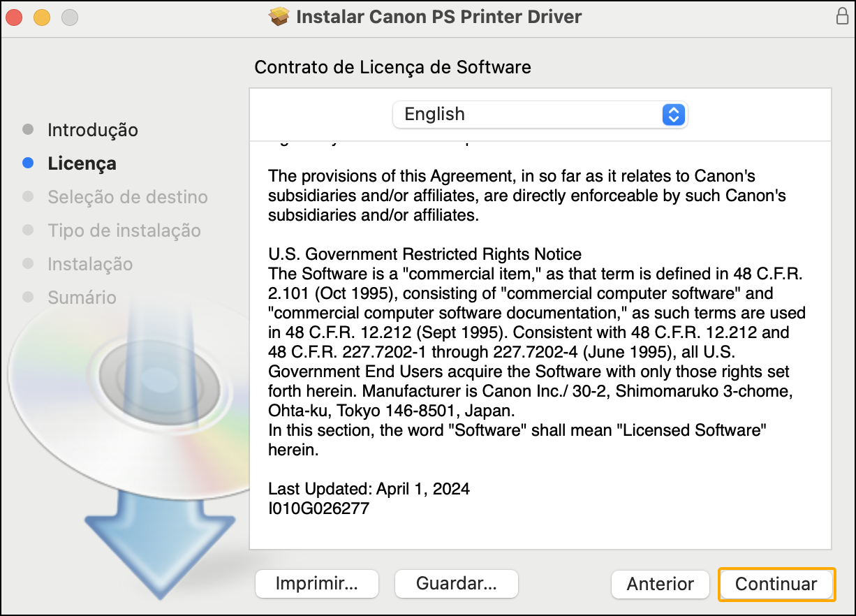Go back with the Anterior button

(x=661, y=584)
